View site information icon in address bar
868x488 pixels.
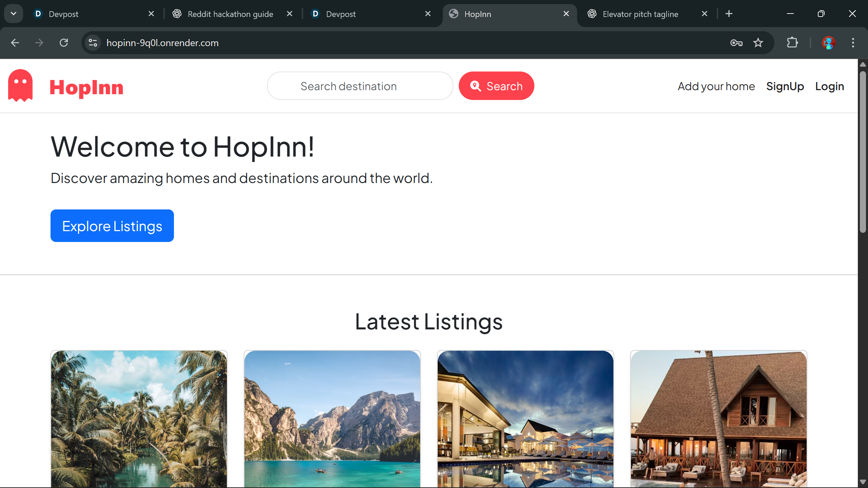(x=93, y=43)
